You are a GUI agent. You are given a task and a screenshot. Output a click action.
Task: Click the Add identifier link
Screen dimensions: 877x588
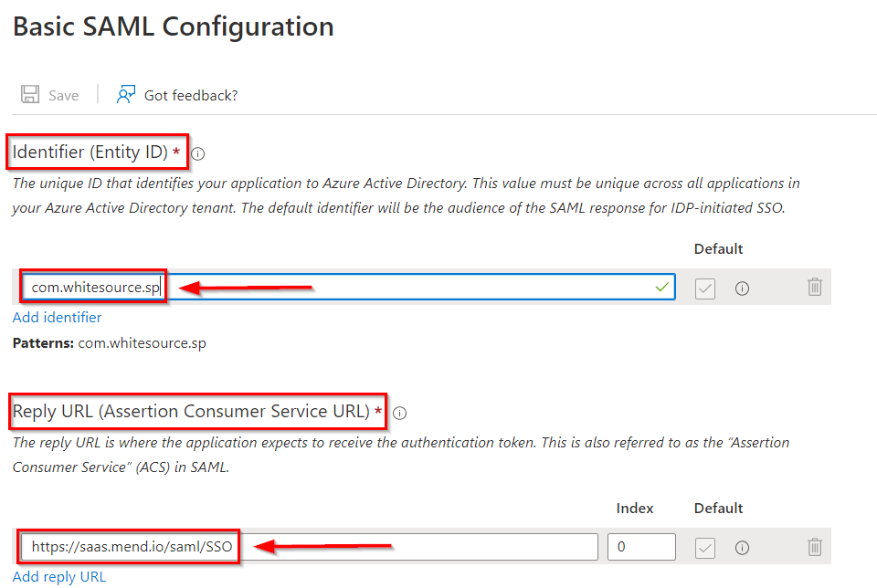click(x=58, y=318)
